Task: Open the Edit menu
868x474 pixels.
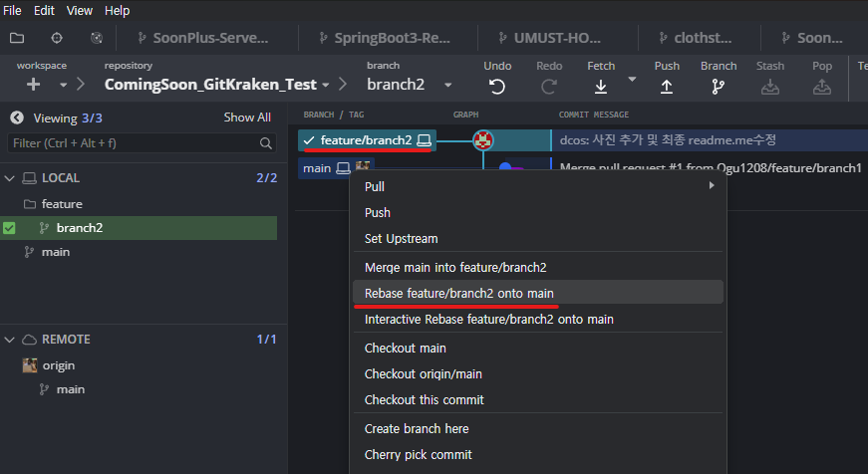Action: point(44,11)
